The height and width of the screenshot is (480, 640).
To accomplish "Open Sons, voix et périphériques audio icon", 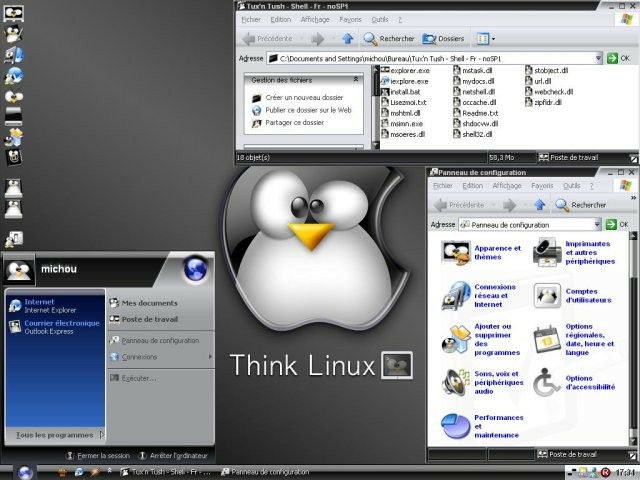I will click(456, 382).
